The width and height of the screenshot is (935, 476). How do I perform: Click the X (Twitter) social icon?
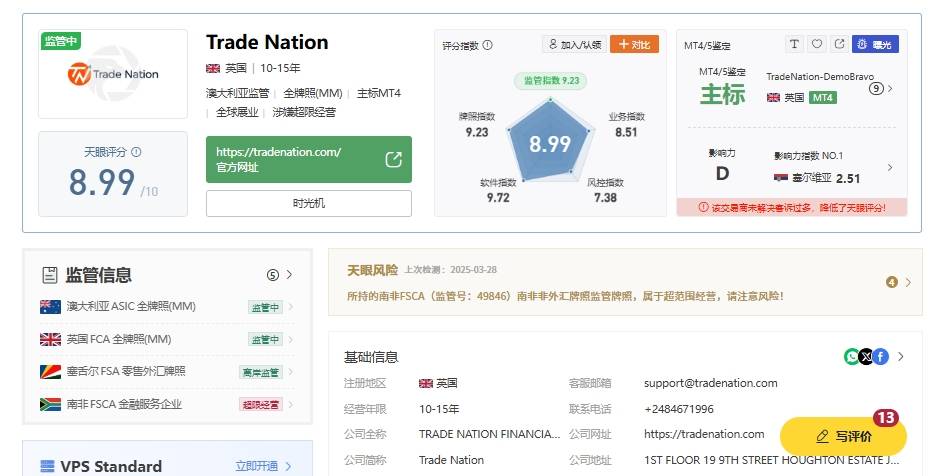[866, 357]
